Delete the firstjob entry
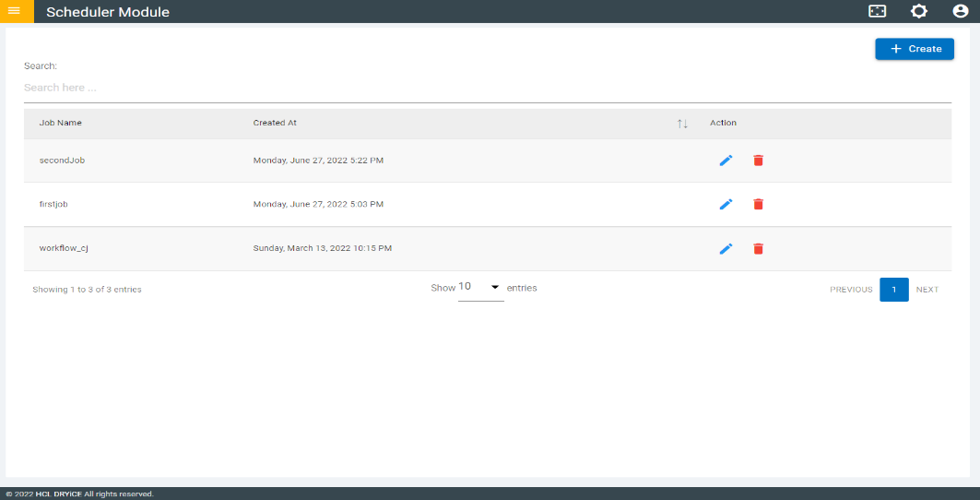 click(x=758, y=204)
